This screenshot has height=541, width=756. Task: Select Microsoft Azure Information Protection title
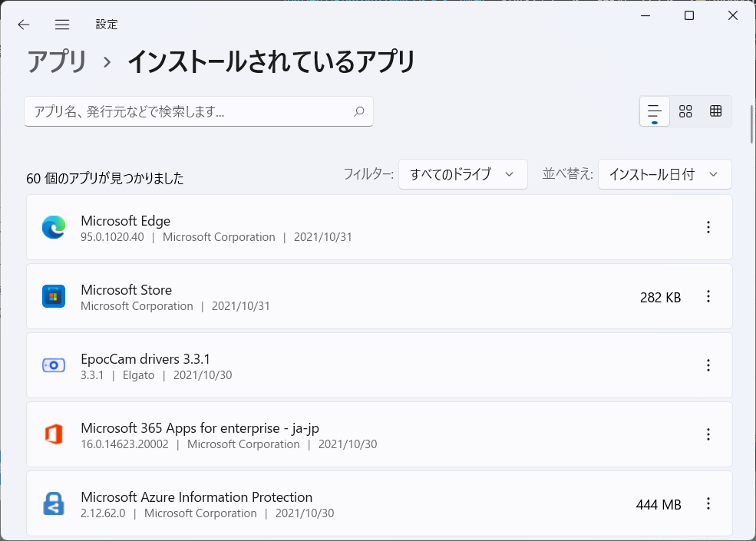pos(196,497)
